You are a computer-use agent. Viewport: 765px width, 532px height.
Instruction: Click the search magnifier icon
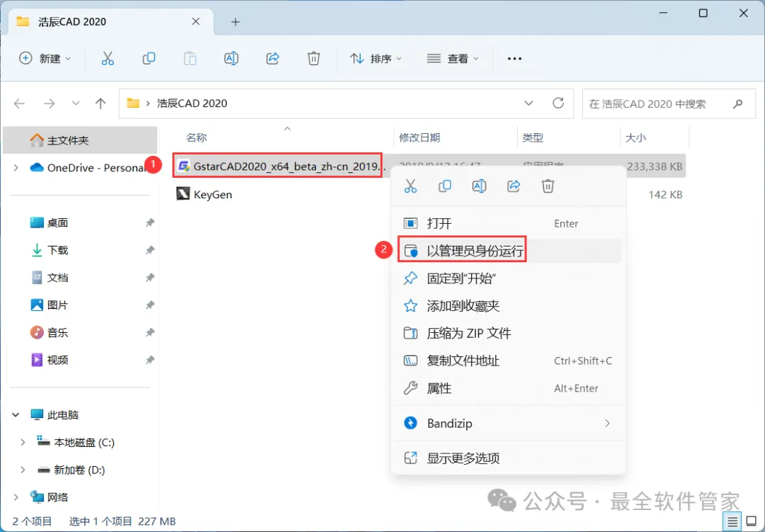coord(737,103)
